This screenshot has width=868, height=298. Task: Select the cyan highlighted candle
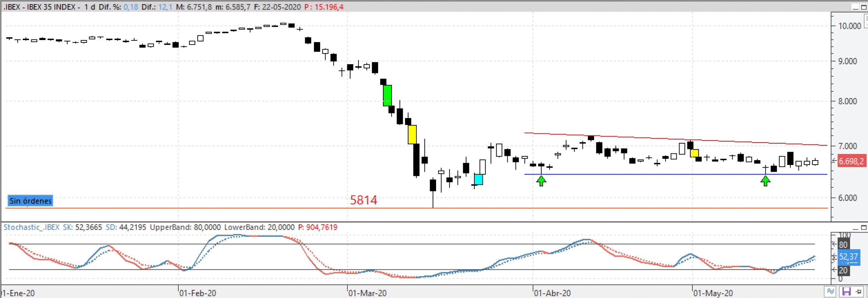478,179
